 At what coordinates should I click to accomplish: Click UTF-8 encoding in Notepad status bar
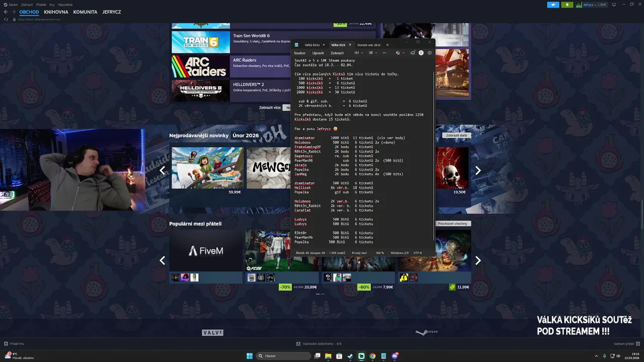pos(418,253)
